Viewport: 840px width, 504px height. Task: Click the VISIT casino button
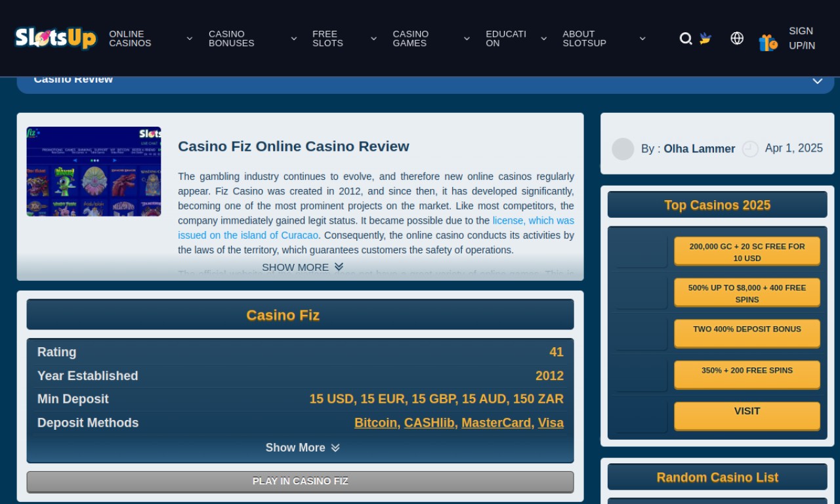pos(747,416)
